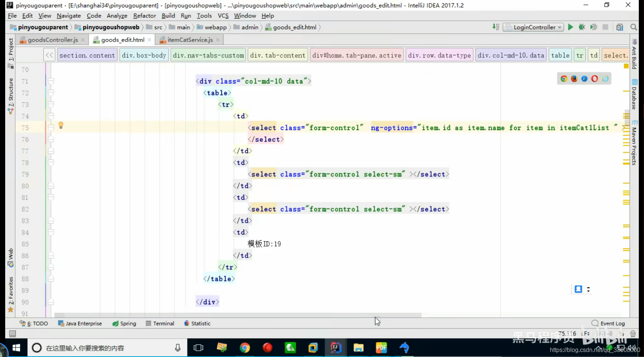Open in Firefox browser preview icon

point(574,79)
